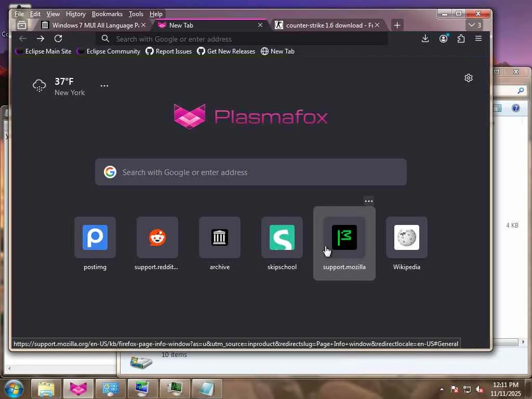Screen dimensions: 532x399
Task: Open the Tools menu
Action: (136, 14)
